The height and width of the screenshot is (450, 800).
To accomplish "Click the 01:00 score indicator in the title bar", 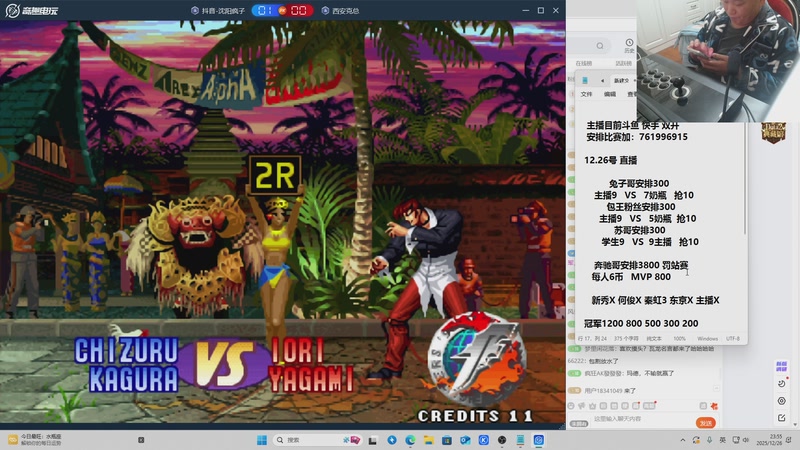I will click(x=282, y=10).
